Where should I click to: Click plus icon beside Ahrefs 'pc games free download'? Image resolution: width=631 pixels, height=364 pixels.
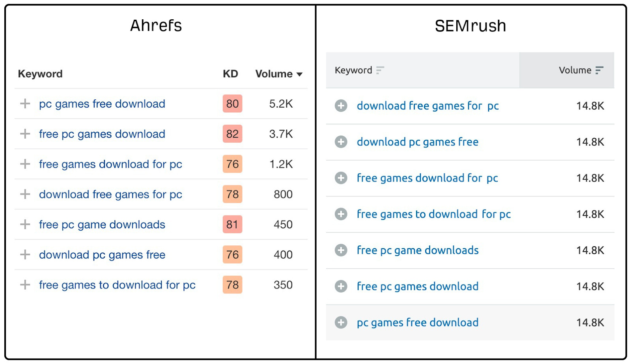click(x=25, y=104)
